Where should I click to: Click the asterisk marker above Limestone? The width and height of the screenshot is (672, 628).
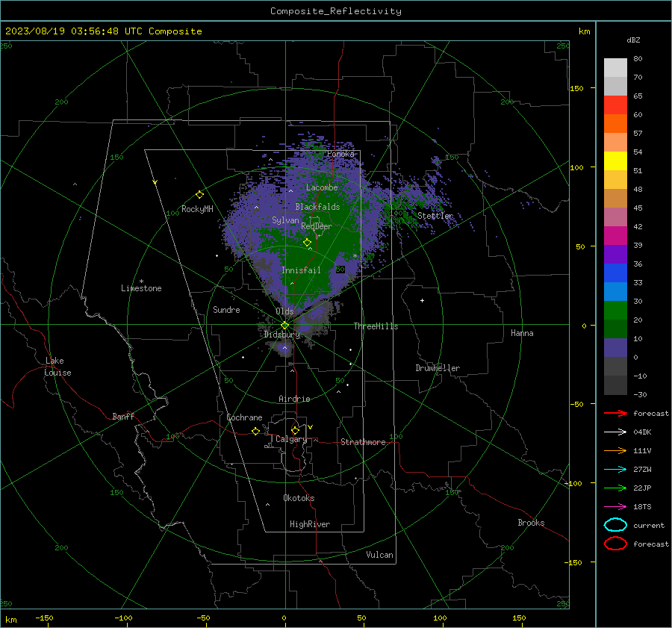(x=141, y=282)
